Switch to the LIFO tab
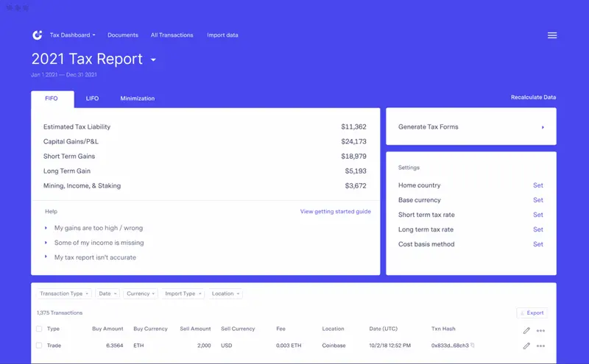Screen dimensions: 589x364 (x=92, y=99)
